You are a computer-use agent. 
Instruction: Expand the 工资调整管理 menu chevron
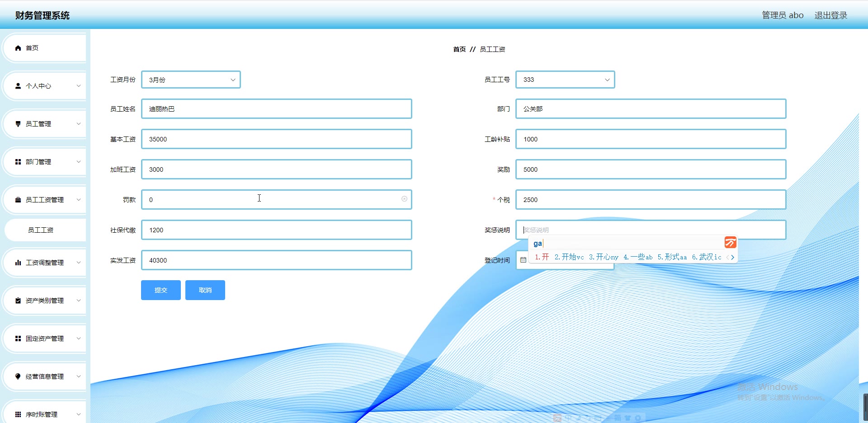pos(79,263)
